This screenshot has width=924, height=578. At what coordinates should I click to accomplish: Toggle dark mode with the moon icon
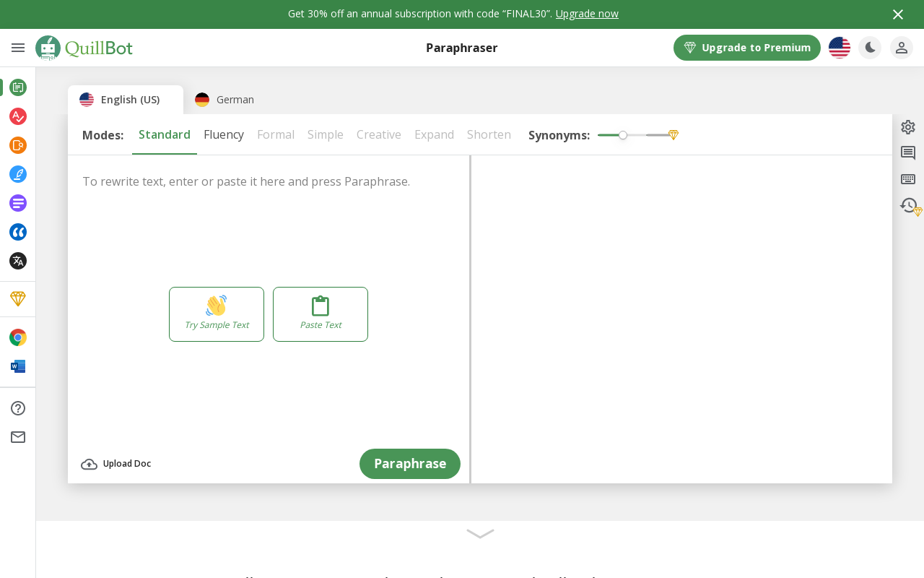870,48
